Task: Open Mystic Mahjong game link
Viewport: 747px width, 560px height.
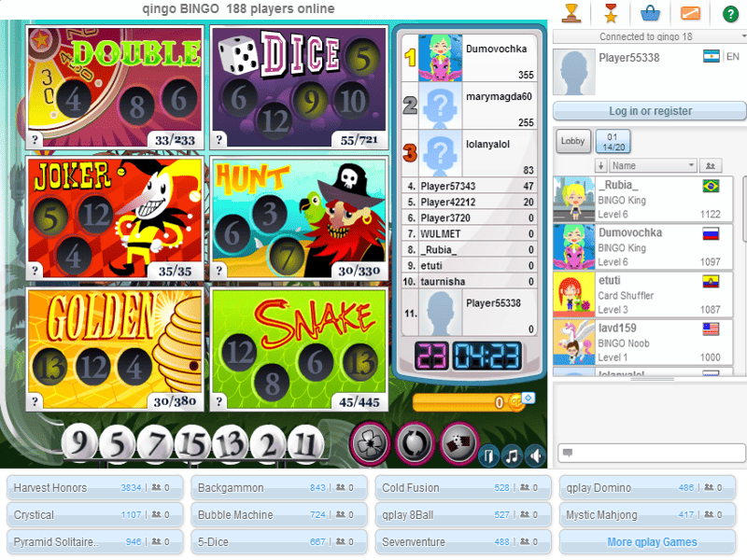Action: pos(647,515)
